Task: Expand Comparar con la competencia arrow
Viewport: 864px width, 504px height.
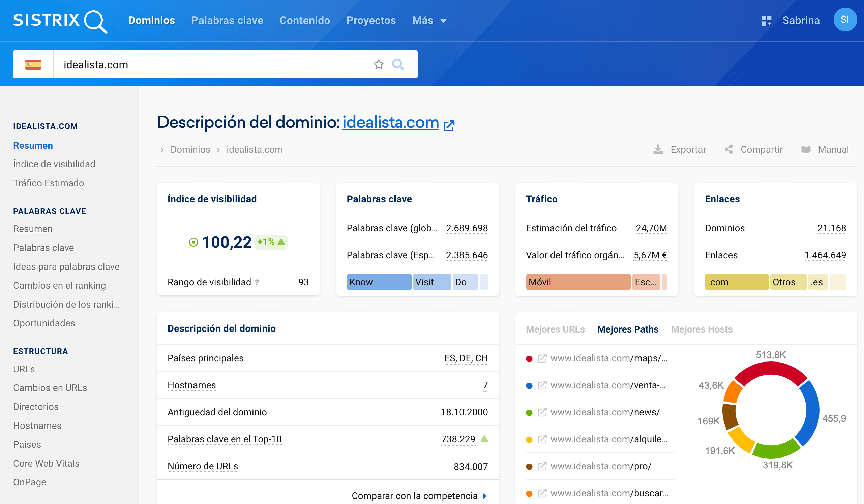Action: 484,496
